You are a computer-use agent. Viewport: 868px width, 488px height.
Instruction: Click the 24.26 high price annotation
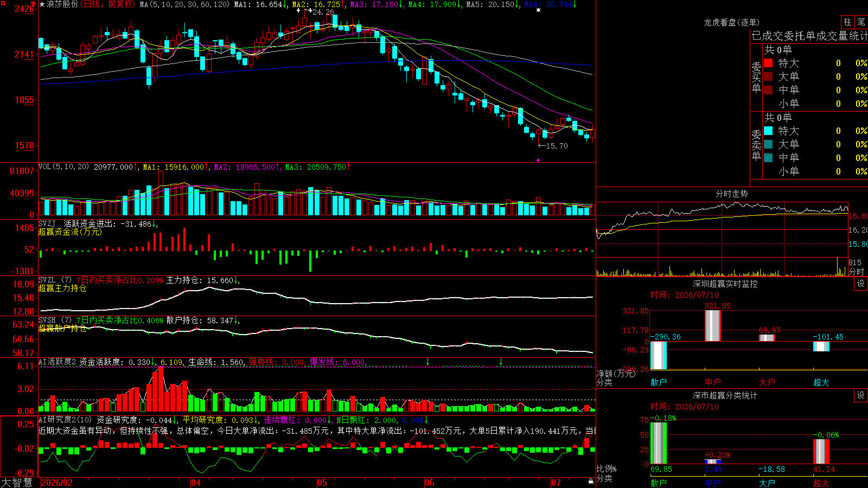(323, 12)
